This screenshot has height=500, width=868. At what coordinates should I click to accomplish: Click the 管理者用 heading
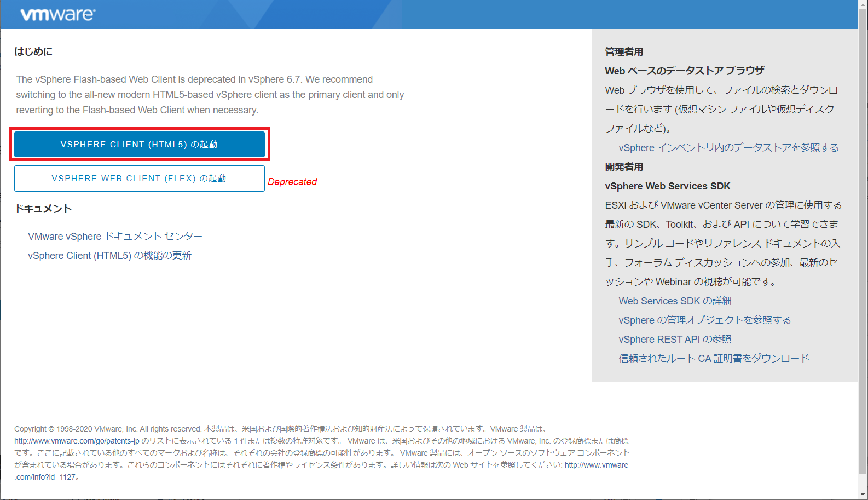(x=624, y=51)
